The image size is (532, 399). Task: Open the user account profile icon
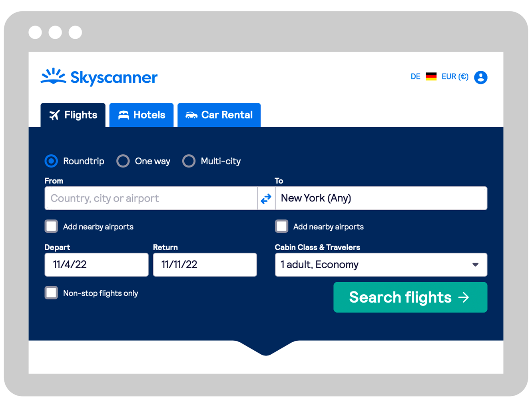click(481, 77)
